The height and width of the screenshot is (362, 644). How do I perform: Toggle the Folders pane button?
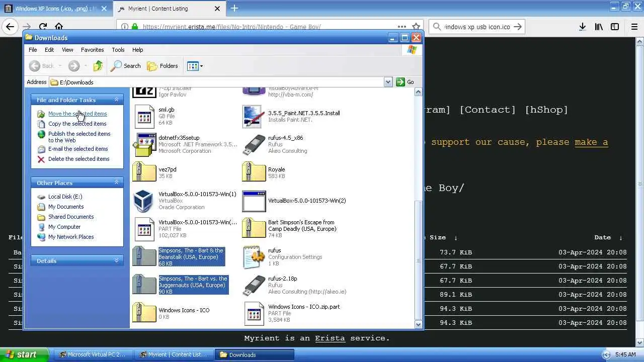coord(163,66)
